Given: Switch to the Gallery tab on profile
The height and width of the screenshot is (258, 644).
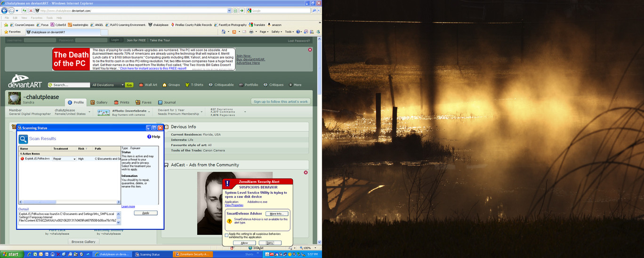Looking at the screenshot, I should [99, 102].
